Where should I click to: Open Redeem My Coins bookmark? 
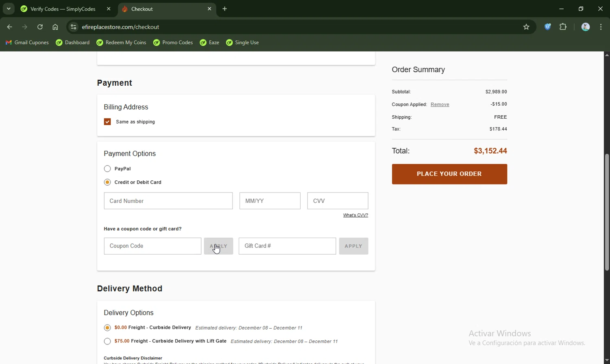122,43
